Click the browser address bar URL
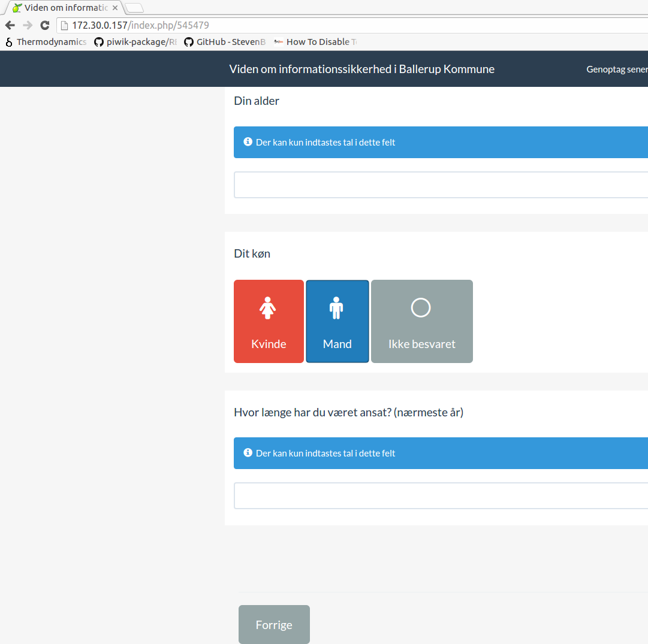The image size is (648, 644). 140,25
